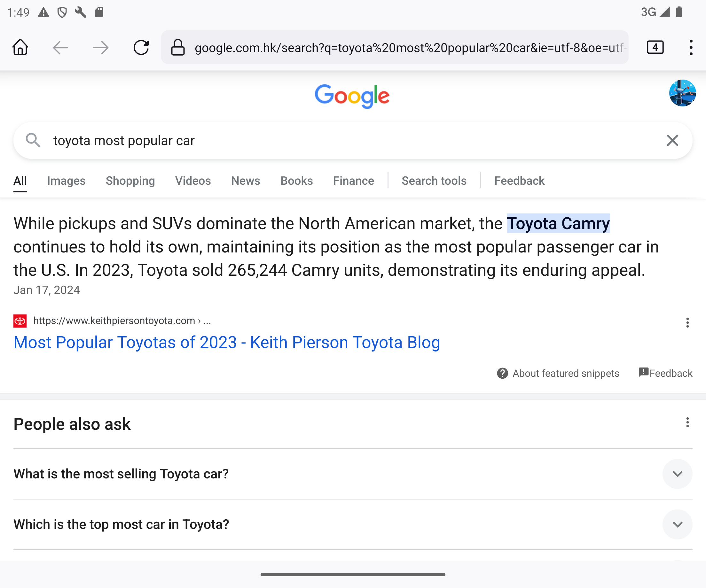Click the About featured snippets help icon
The image size is (706, 588).
502,373
